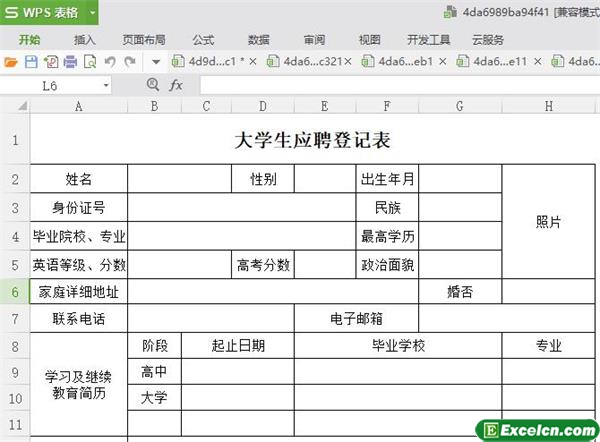Open the 云服务 ribbon tab
The image size is (600, 442).
[488, 40]
